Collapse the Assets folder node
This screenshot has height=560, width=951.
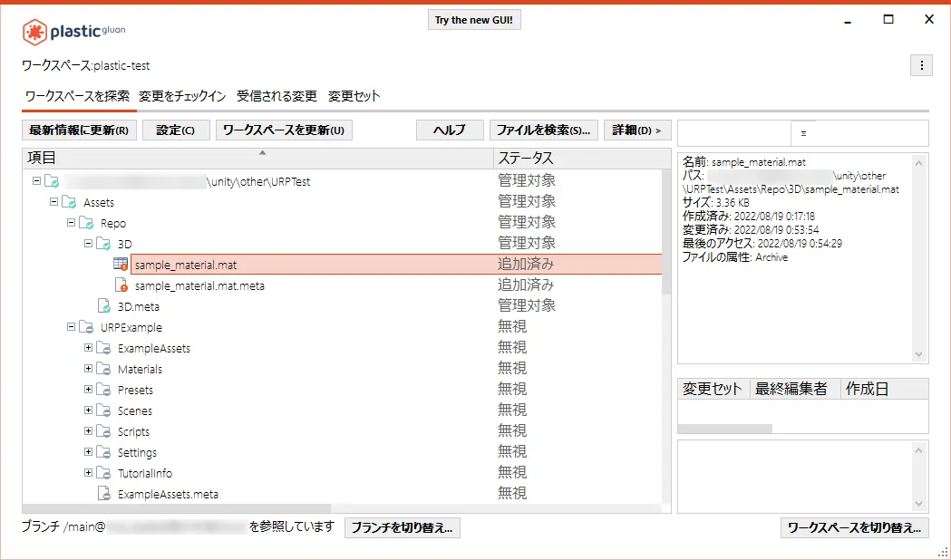53,201
